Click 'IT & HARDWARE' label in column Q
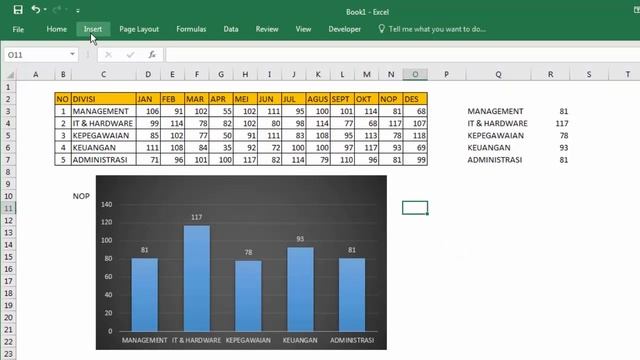 click(x=498, y=123)
